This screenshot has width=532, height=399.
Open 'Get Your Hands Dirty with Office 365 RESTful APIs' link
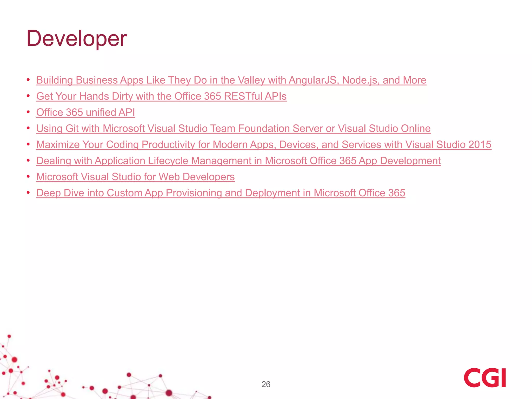click(161, 96)
